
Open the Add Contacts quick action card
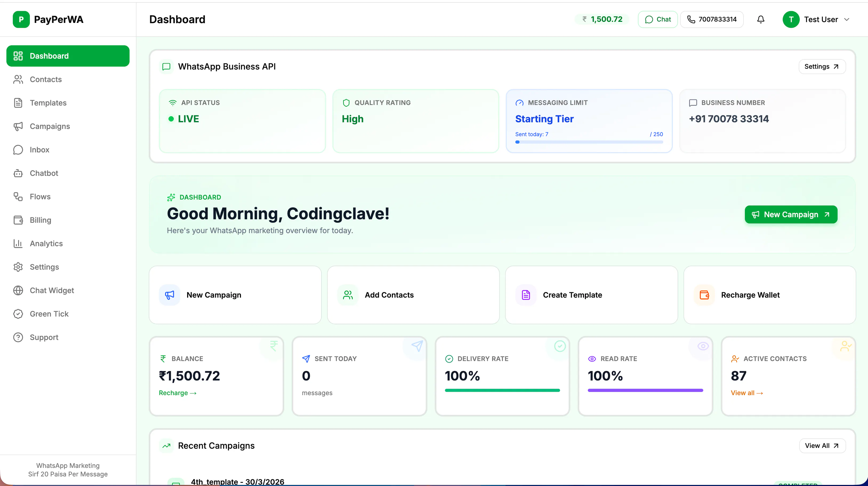click(x=413, y=295)
